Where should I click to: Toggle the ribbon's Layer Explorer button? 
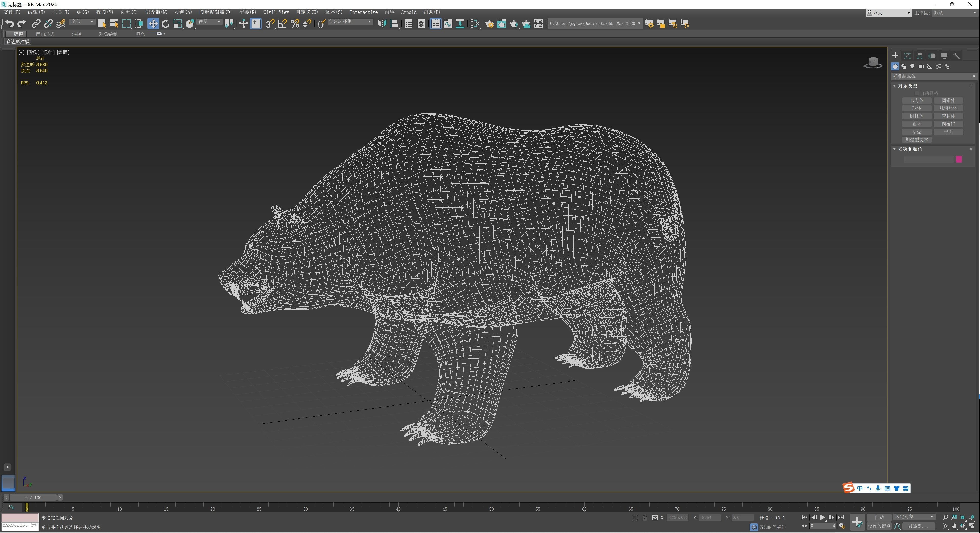pyautogui.click(x=421, y=23)
